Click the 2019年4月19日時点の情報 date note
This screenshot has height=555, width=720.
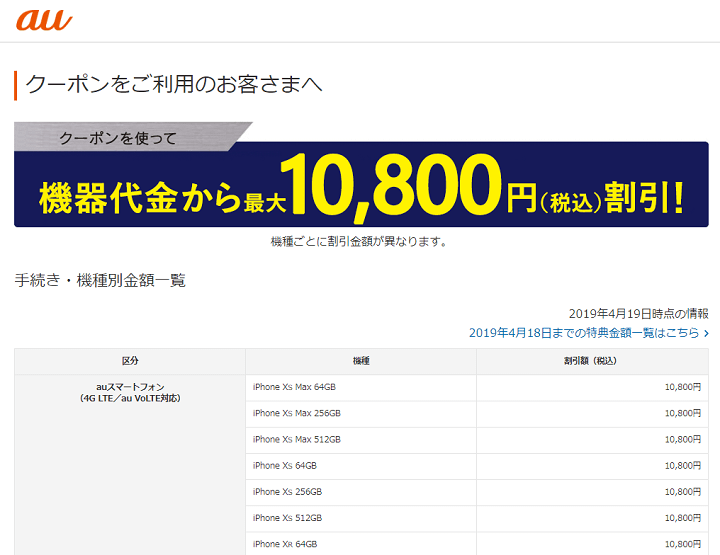tap(639, 314)
